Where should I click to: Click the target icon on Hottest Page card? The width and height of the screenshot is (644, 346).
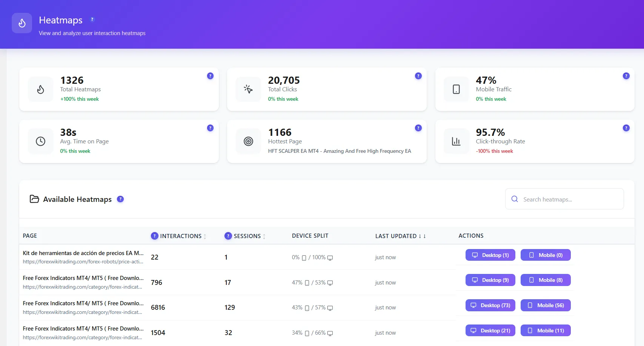248,141
